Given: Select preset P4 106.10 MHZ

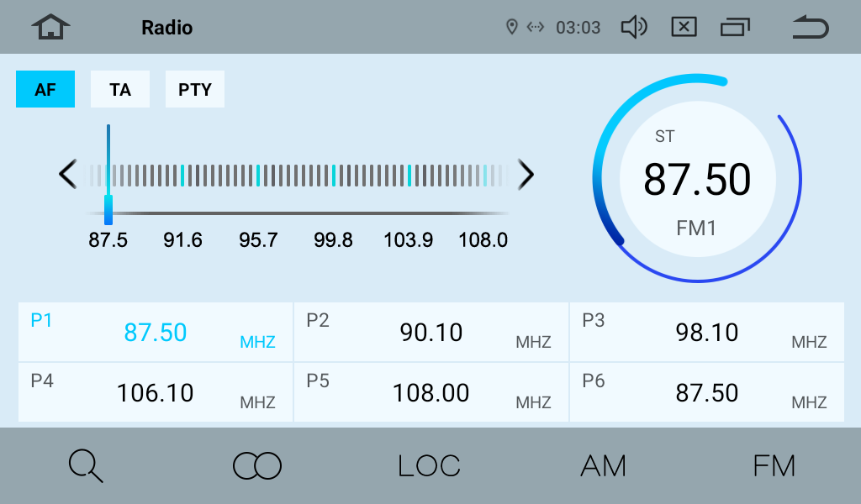Looking at the screenshot, I should (156, 393).
